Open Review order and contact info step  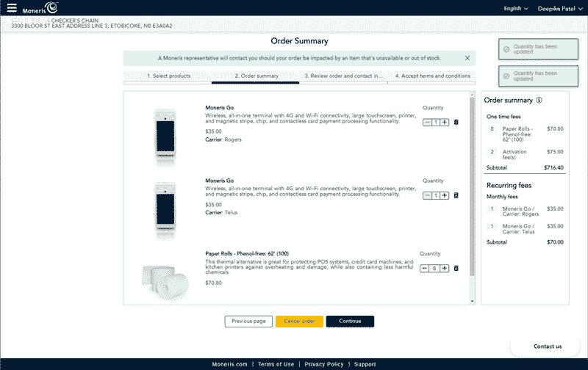coord(343,76)
